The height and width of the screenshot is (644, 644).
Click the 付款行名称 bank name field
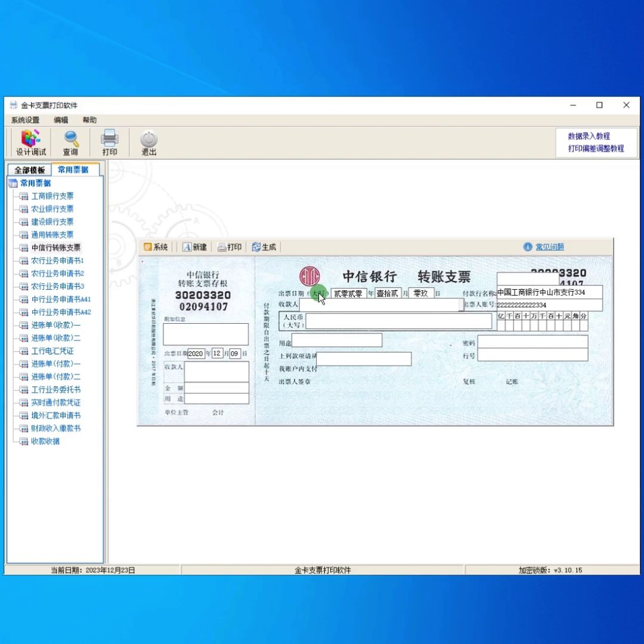click(x=550, y=292)
